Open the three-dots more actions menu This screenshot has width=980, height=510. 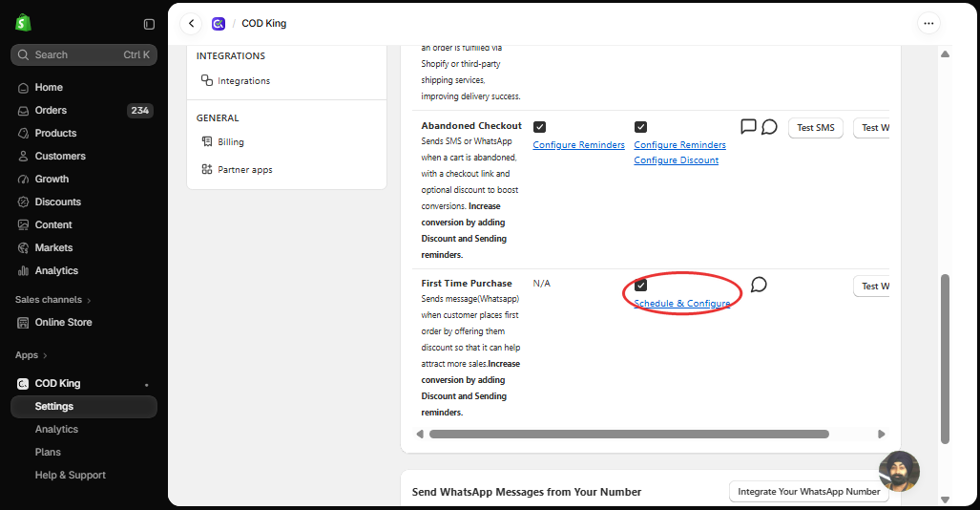928,24
